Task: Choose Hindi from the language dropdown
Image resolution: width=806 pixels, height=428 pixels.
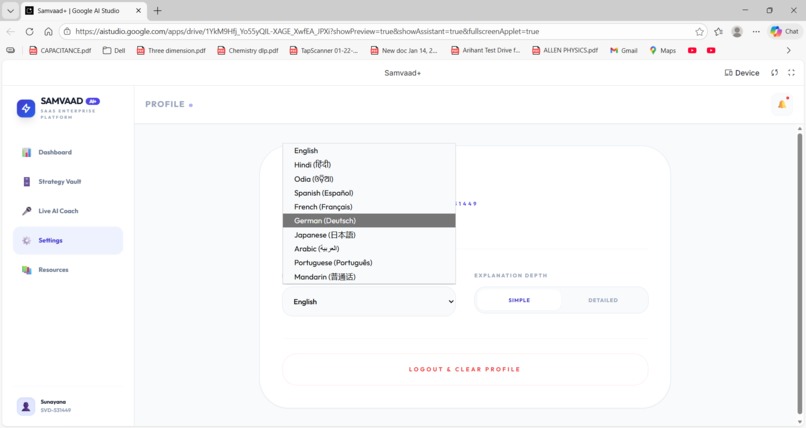Action: coord(369,165)
